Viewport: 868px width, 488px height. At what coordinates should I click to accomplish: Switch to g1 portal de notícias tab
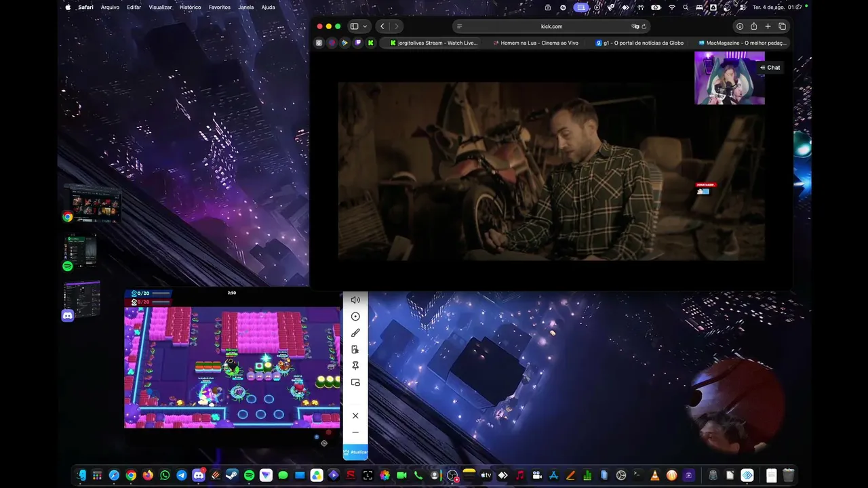click(x=639, y=43)
